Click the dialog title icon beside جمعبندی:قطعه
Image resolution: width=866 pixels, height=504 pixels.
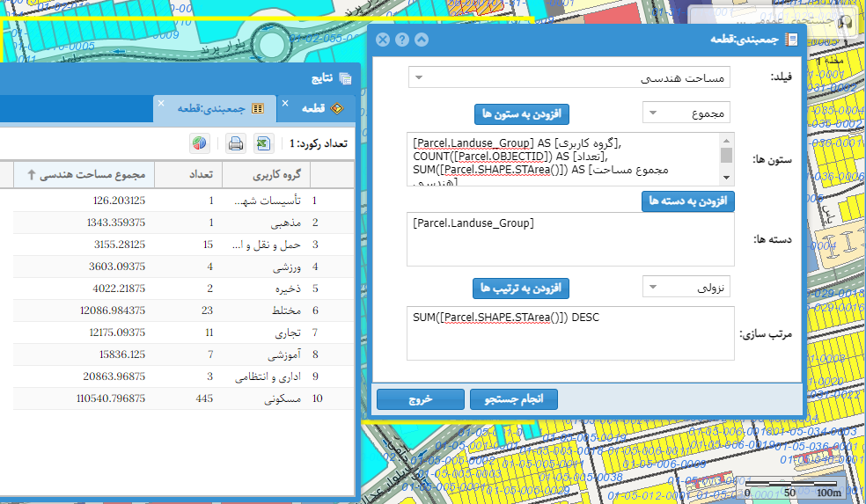pos(791,40)
